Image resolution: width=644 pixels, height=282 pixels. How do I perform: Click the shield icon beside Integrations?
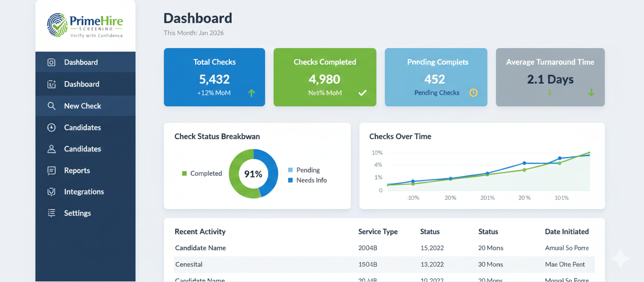pos(52,192)
